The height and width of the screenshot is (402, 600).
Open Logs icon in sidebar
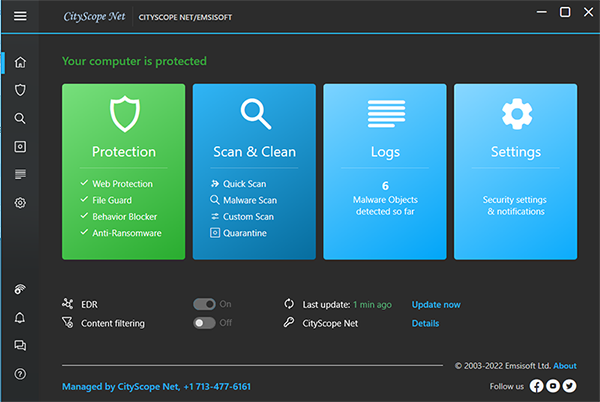point(20,174)
